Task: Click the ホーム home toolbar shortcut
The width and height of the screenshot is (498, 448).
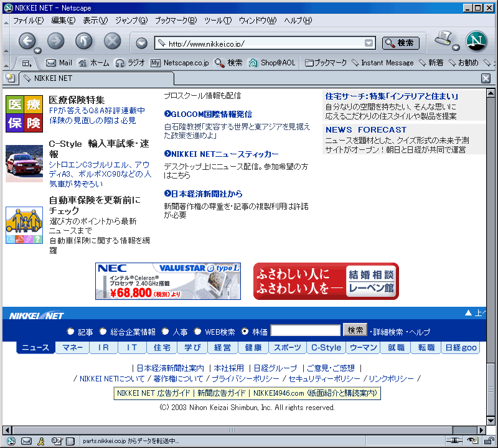Action: (x=94, y=63)
